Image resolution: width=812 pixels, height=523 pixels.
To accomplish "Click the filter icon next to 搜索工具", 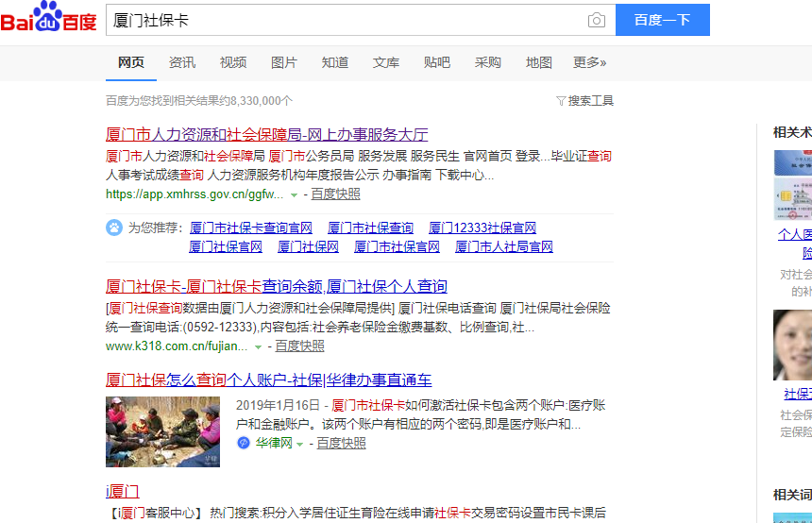I will click(x=561, y=100).
